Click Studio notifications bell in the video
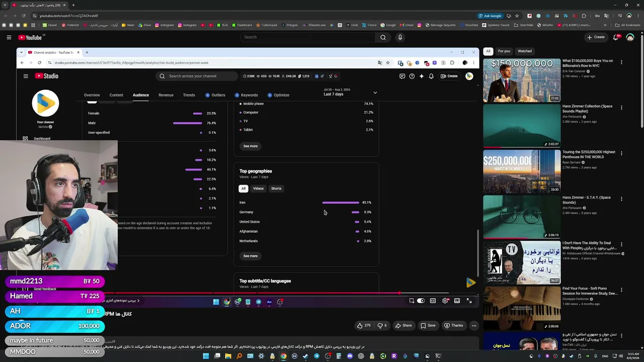Image resolution: width=644 pixels, height=362 pixels. (x=431, y=76)
